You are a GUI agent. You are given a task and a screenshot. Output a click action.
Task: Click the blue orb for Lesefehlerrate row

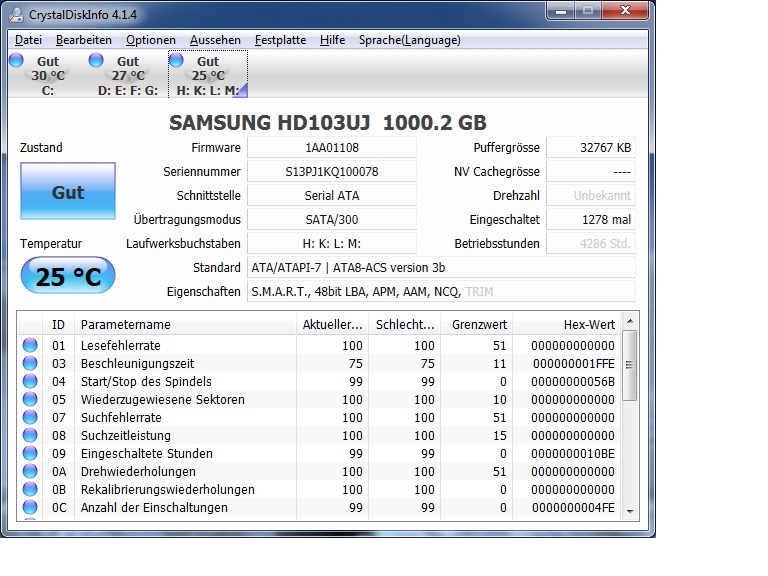click(30, 345)
